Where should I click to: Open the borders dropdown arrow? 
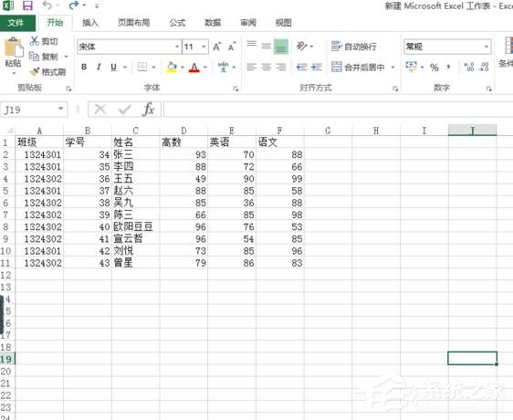[153, 68]
